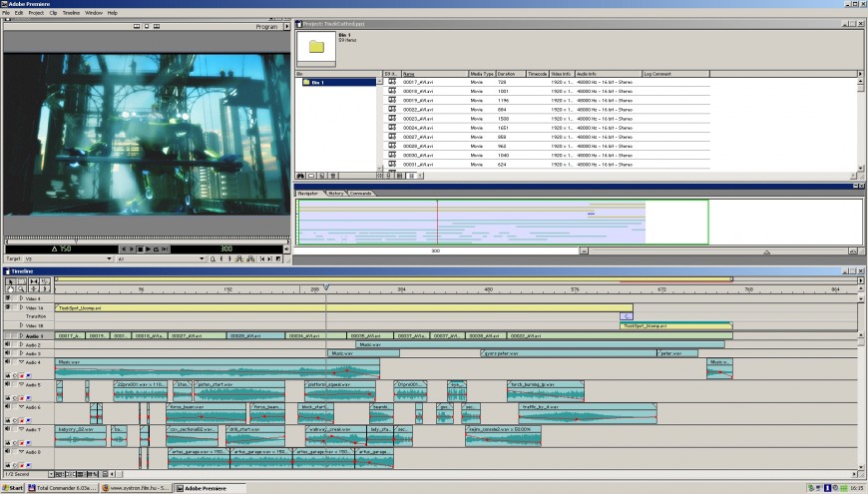Screen dimensions: 868x494
Task: Toggle the Audio 4 track speaker icon
Action: (8, 362)
